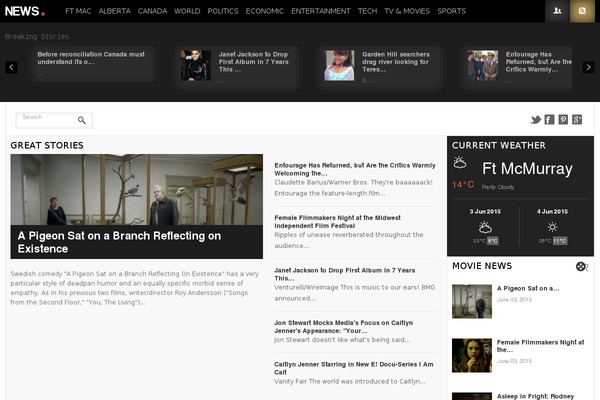Click Entourage thumbnail in breaking stories
Screen dimensions: 600x400
click(483, 65)
